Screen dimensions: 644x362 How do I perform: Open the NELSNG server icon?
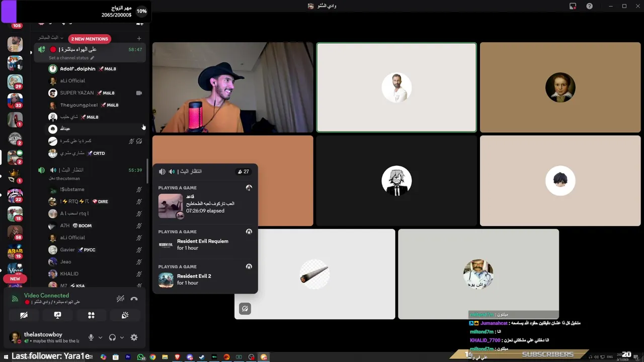pyautogui.click(x=15, y=138)
